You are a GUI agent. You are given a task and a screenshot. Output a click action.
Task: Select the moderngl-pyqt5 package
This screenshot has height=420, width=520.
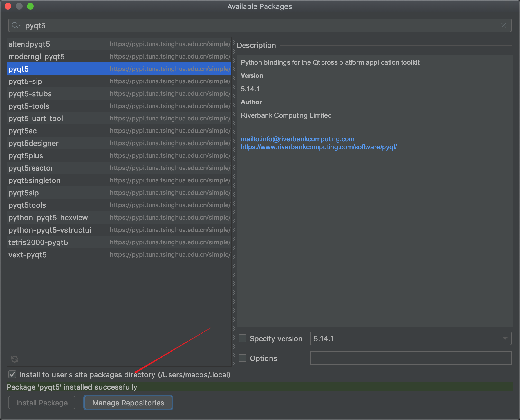tap(56, 57)
